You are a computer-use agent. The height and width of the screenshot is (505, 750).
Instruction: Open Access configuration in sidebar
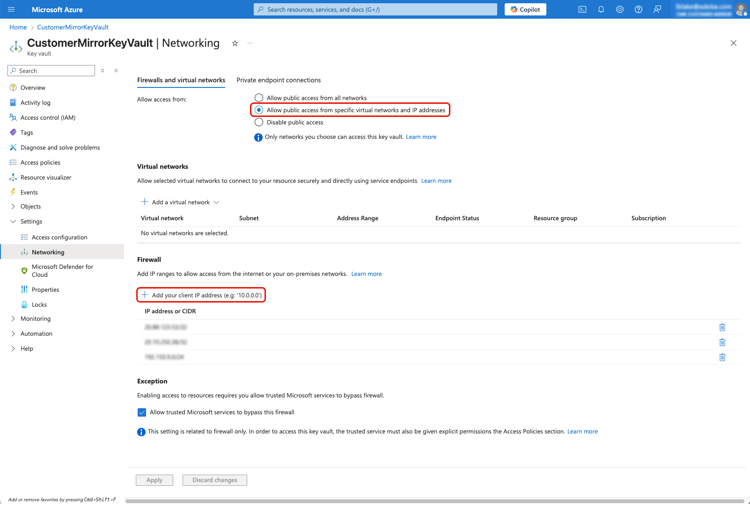(x=59, y=237)
